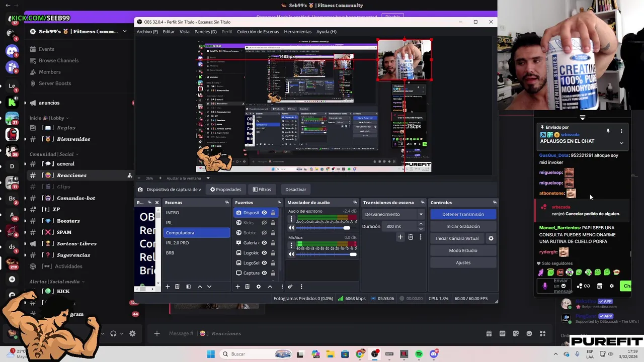Open the Editar menu in OBS
Image resolution: width=644 pixels, height=362 pixels.
tap(169, 32)
